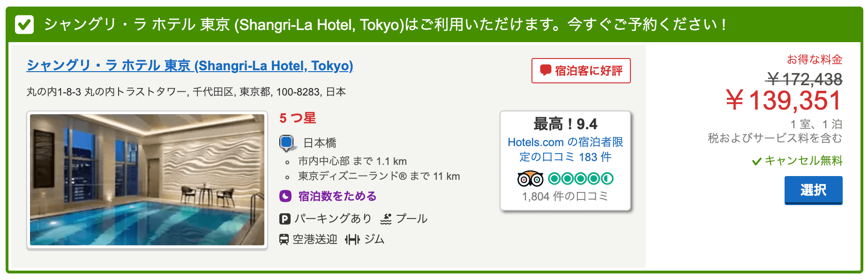Click the white checkmark icon in the green banner
This screenshot has height=280, width=868.
click(x=24, y=24)
